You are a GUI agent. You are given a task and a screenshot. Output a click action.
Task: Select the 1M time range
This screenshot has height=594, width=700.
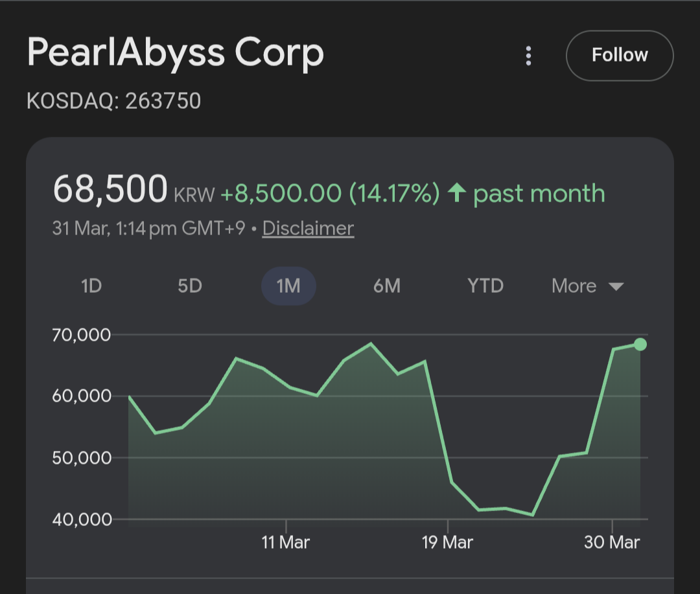[x=288, y=286]
